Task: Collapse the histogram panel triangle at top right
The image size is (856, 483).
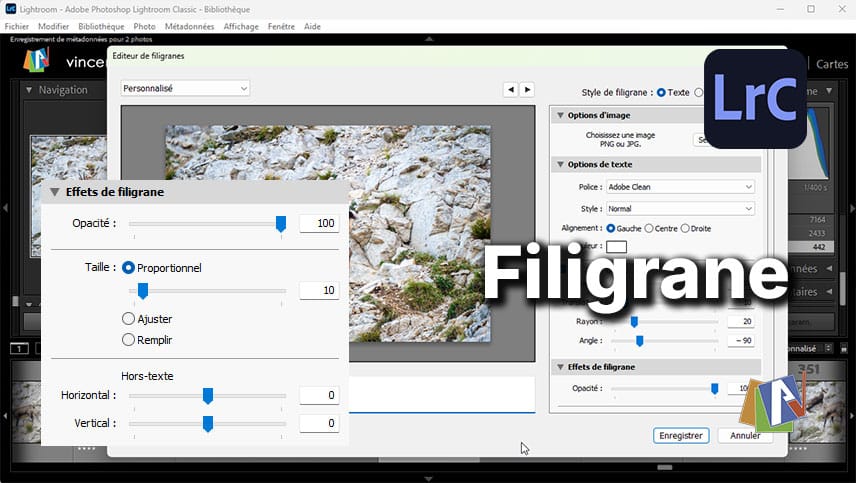Action: click(x=829, y=91)
